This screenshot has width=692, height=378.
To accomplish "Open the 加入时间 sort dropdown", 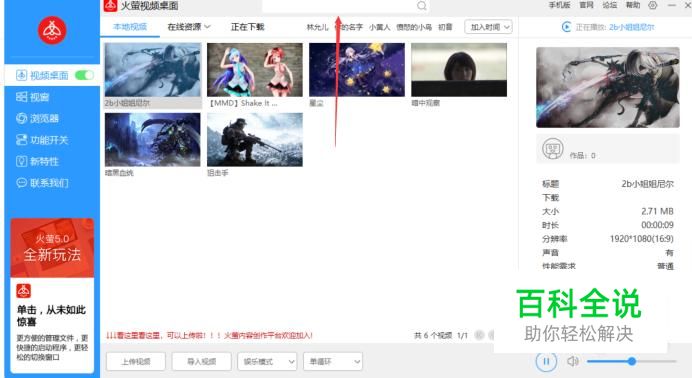I will tap(489, 27).
